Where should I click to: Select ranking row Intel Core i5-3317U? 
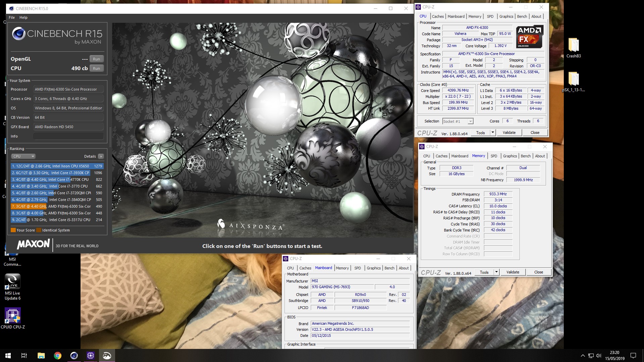[x=57, y=220]
